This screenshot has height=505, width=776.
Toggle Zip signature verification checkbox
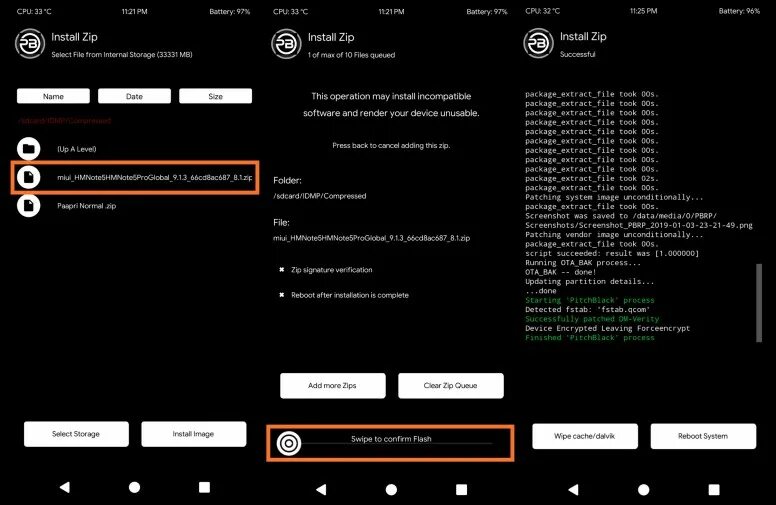pyautogui.click(x=282, y=270)
